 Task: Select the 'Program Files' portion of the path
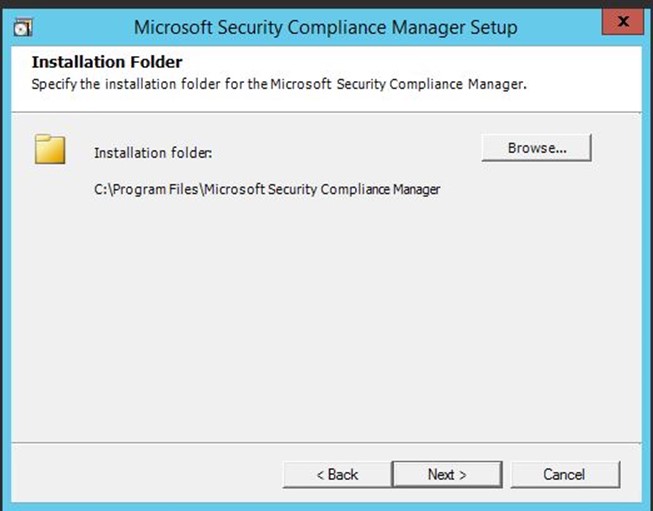(x=155, y=189)
